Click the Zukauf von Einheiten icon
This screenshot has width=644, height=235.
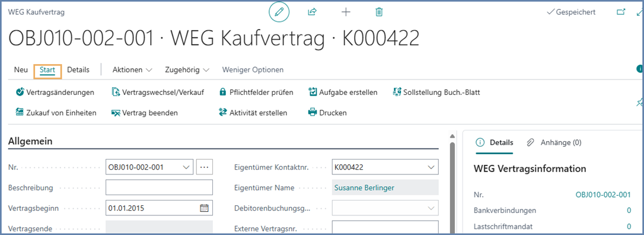point(20,112)
